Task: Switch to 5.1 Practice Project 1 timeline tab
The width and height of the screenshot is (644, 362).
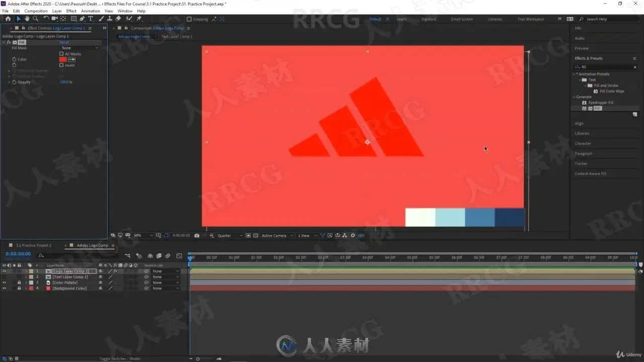Action: click(34, 245)
